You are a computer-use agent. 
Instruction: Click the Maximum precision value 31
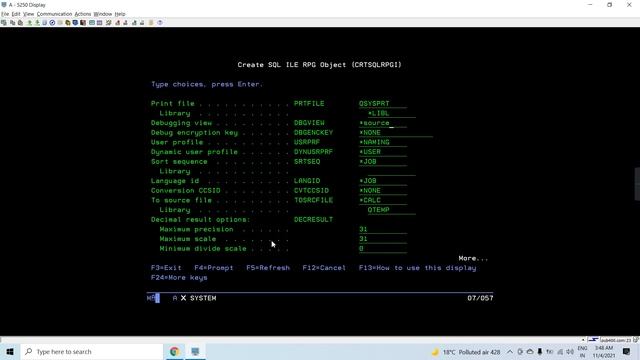[x=382, y=229]
